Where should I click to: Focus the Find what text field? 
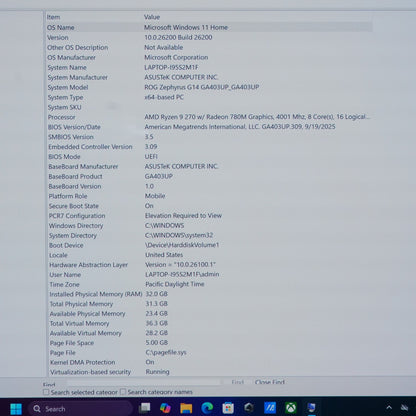click(x=143, y=382)
